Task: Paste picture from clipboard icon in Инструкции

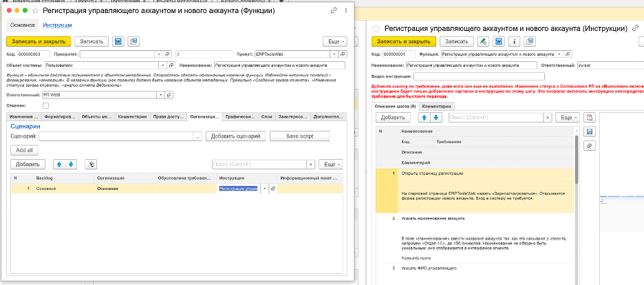Action: (x=590, y=118)
